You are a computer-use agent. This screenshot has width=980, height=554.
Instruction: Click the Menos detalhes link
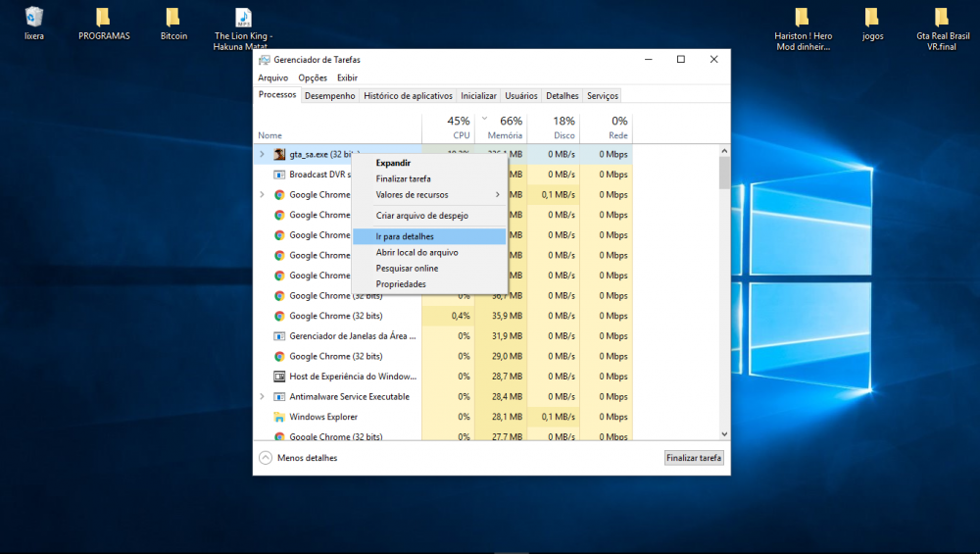pos(307,458)
